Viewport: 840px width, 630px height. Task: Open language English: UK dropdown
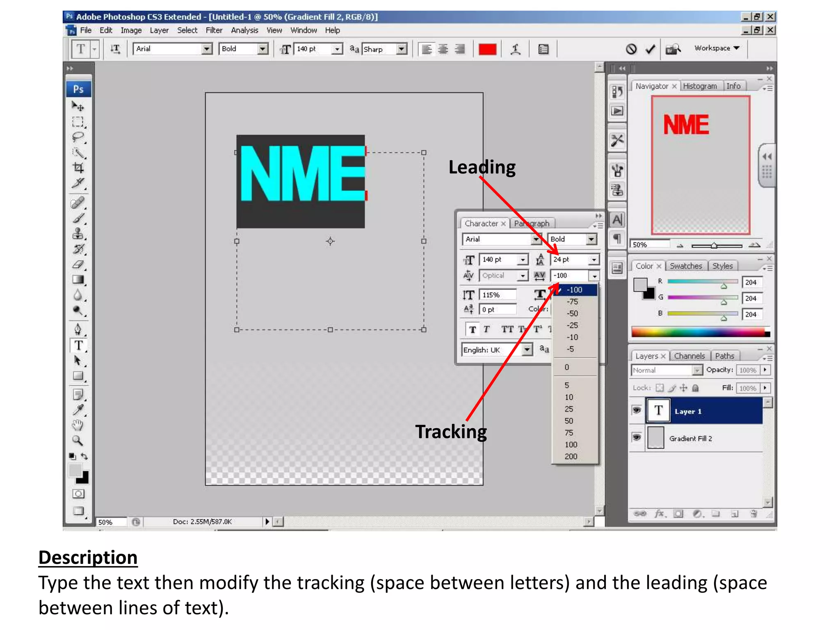(x=527, y=350)
